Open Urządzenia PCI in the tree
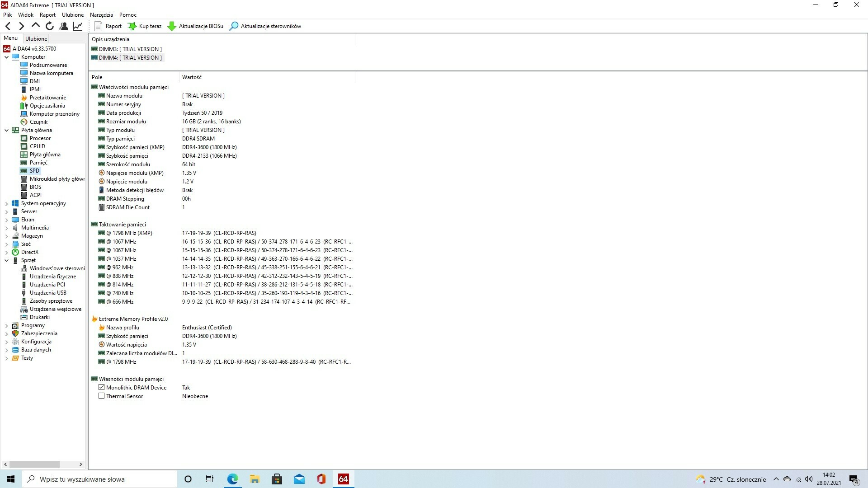This screenshot has height=488, width=868. [47, 285]
